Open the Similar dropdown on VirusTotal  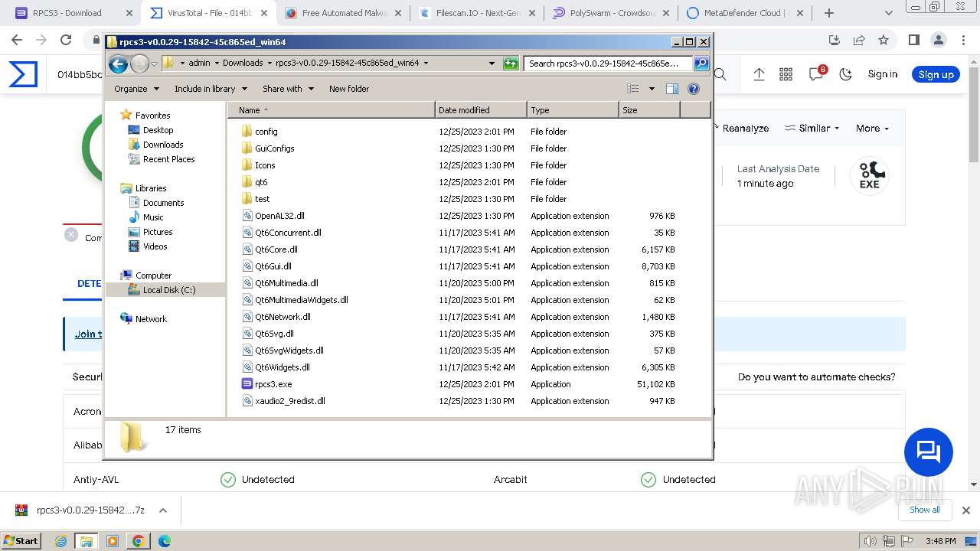[812, 129]
